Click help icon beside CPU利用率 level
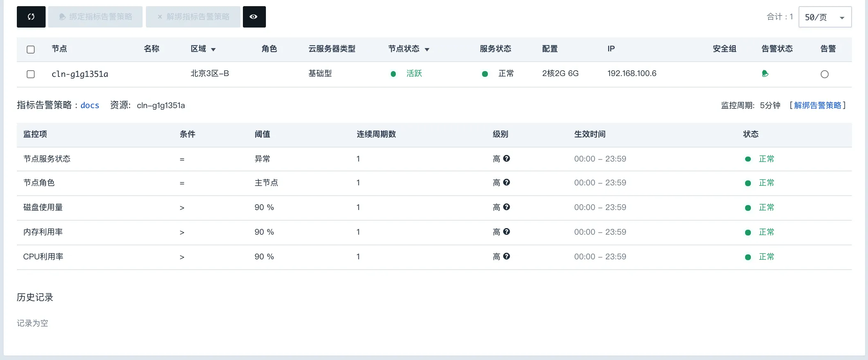The height and width of the screenshot is (360, 868). pos(506,256)
